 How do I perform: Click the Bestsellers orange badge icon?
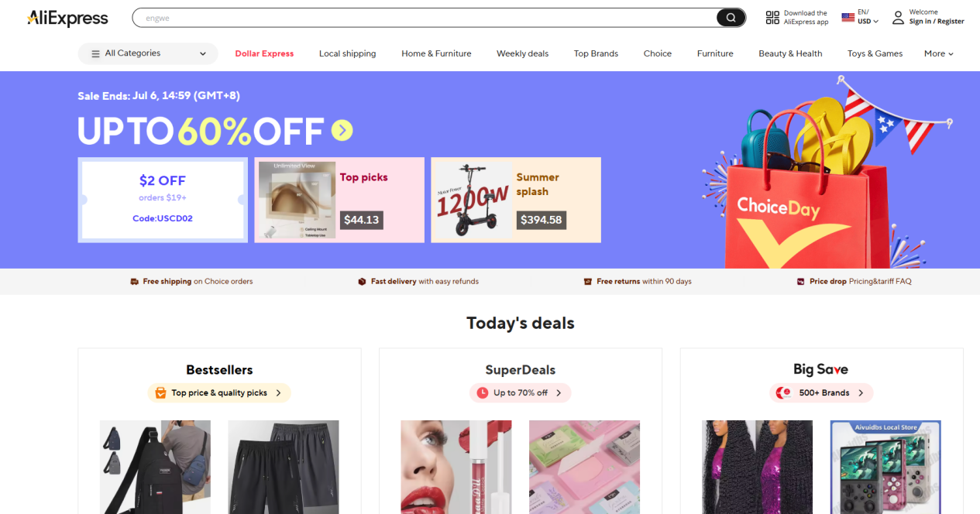tap(160, 393)
